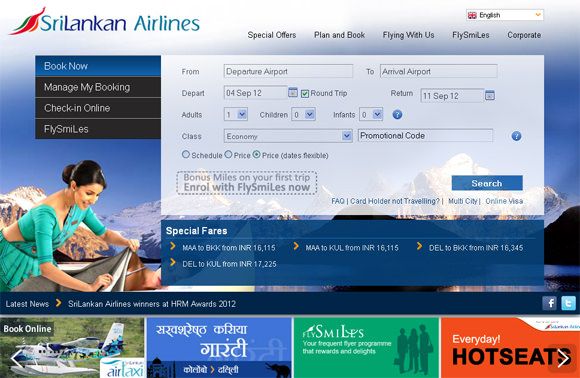Viewport: 580px width, 378px height.
Task: Open DEL to KUL from INR 17,225
Action: pos(229,264)
